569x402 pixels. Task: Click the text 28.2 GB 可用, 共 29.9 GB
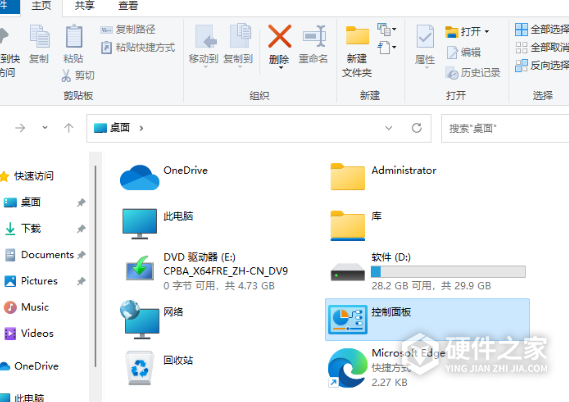tap(431, 286)
